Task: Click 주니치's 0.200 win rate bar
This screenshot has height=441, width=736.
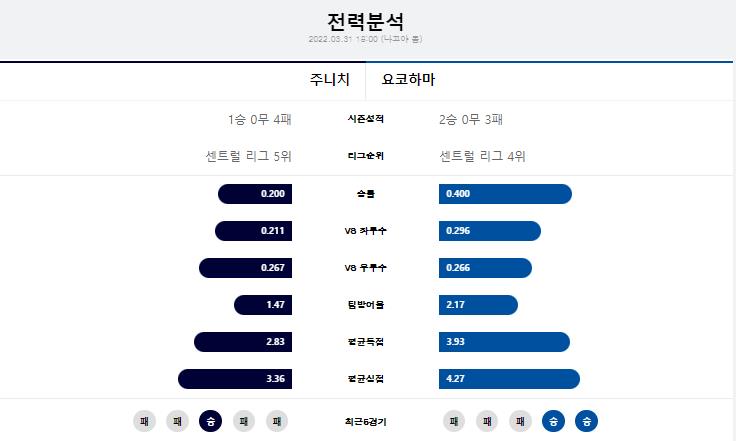Action: coord(255,194)
